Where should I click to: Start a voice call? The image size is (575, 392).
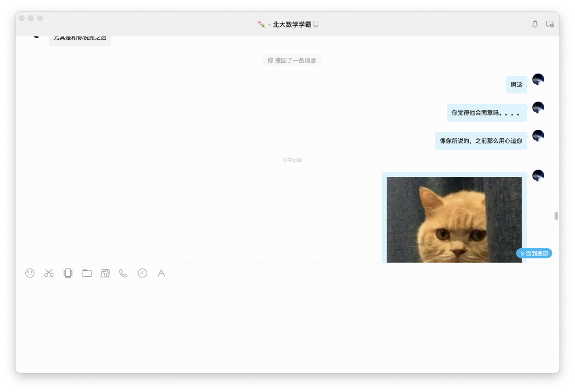coord(124,273)
